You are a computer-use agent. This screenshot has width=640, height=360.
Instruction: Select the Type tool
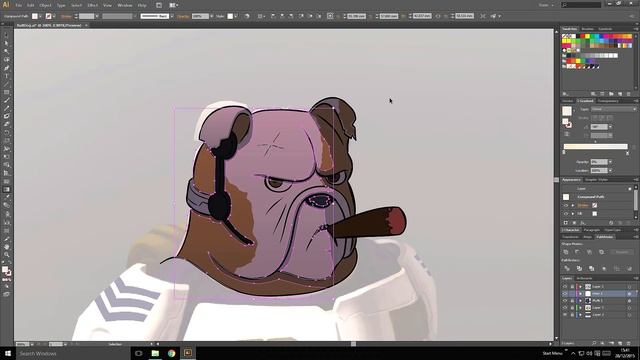[x=7, y=76]
